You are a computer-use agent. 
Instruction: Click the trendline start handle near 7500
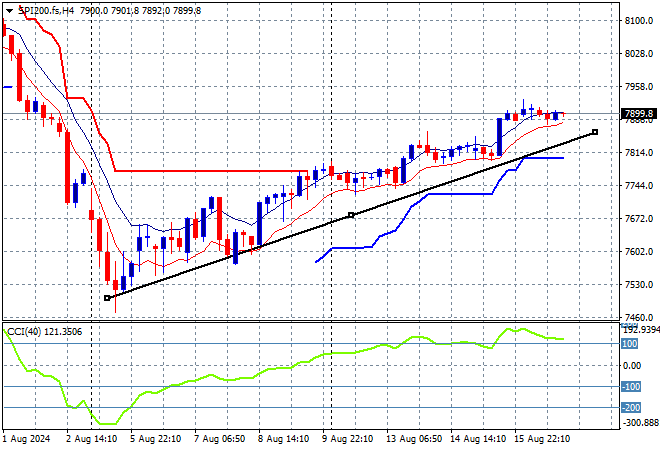[x=107, y=298]
